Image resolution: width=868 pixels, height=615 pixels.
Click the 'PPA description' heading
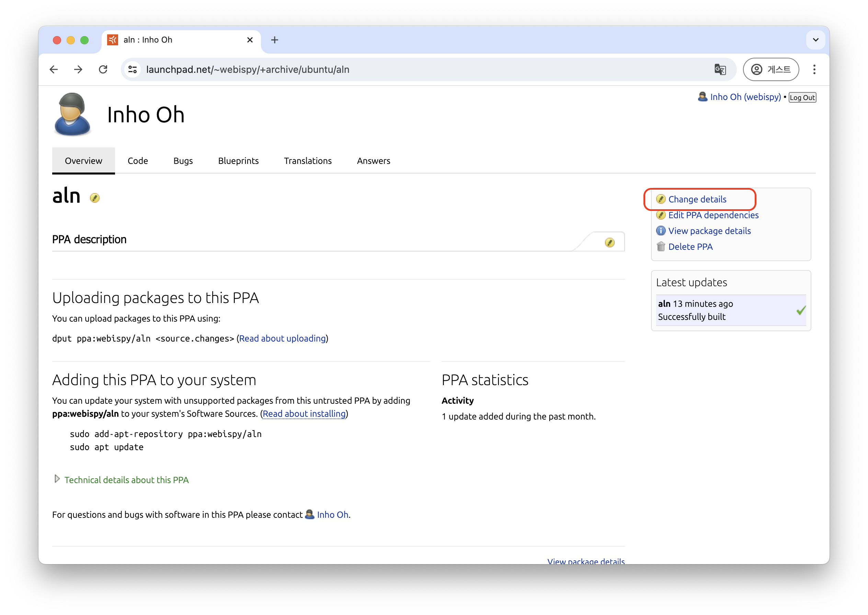click(89, 239)
